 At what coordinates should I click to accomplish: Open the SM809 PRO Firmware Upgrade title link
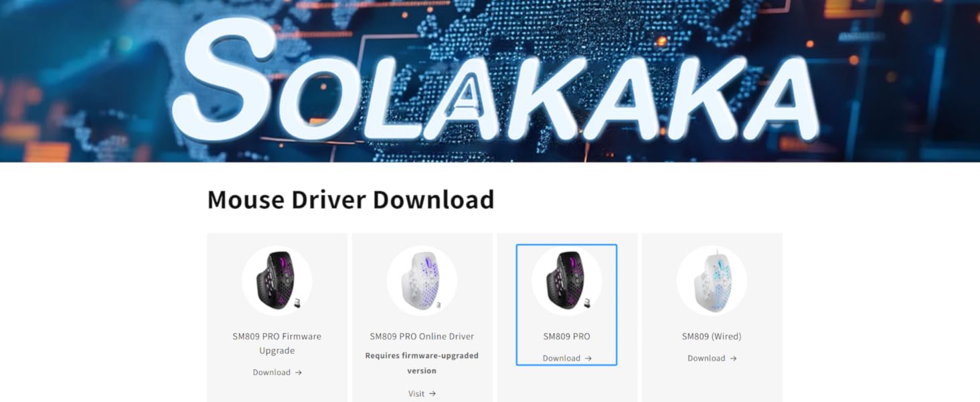[x=277, y=343]
